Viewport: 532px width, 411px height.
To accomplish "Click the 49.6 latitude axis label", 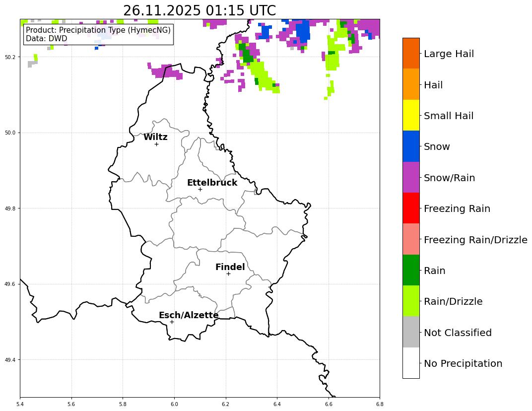I will coord(10,284).
